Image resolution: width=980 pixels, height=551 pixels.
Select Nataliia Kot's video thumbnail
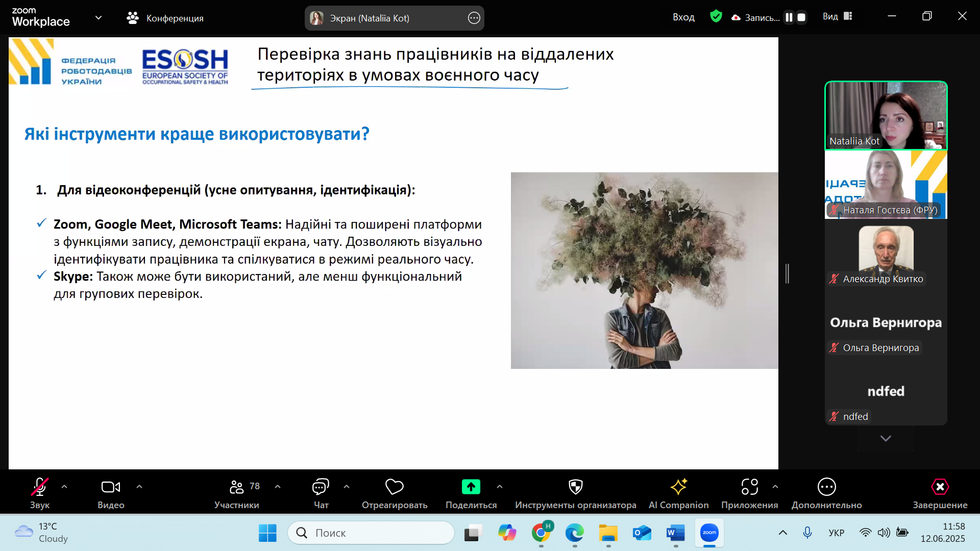pyautogui.click(x=886, y=116)
